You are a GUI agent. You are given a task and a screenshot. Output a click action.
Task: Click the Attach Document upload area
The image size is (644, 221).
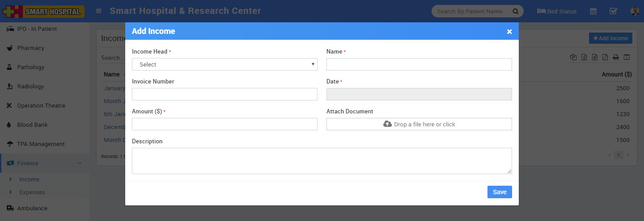tap(419, 124)
